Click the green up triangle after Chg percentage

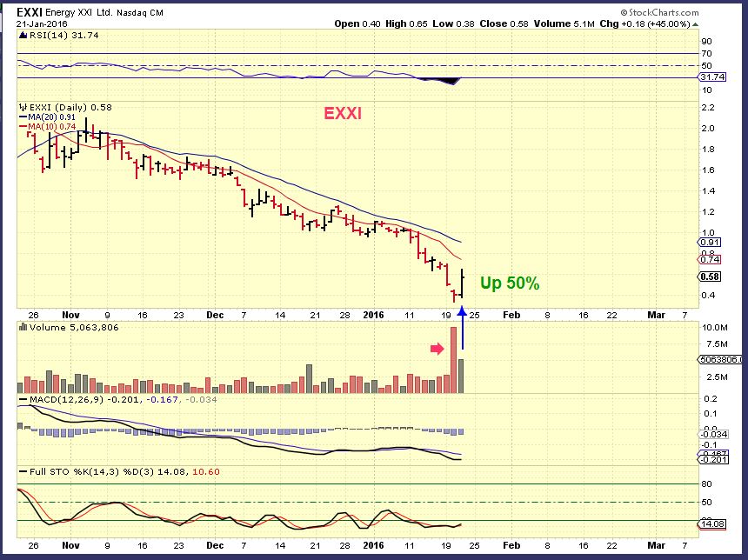click(x=696, y=23)
